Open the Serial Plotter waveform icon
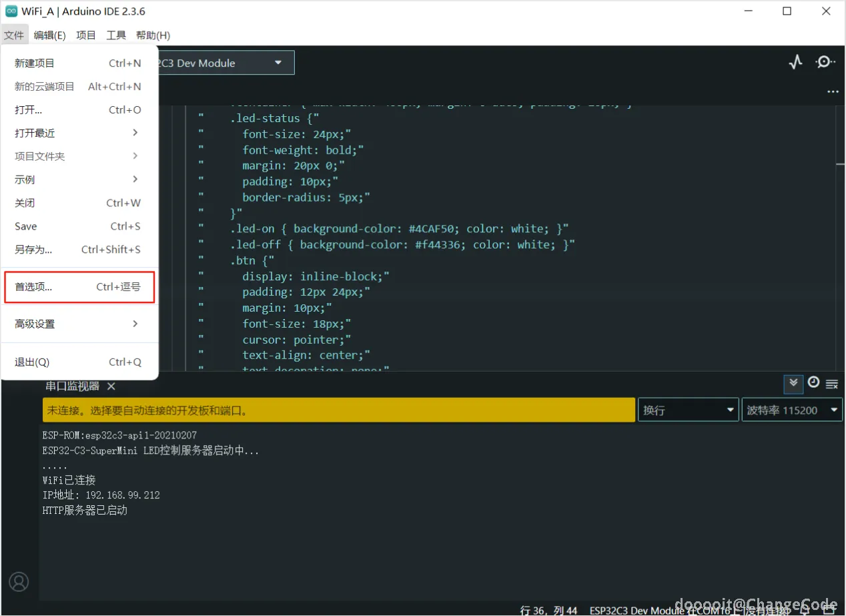This screenshot has width=846, height=616. coord(795,63)
